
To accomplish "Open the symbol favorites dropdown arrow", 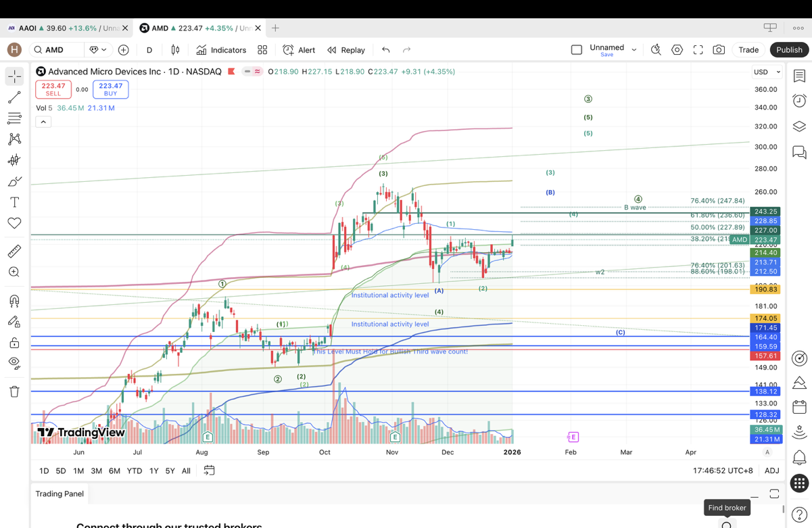I will click(103, 50).
